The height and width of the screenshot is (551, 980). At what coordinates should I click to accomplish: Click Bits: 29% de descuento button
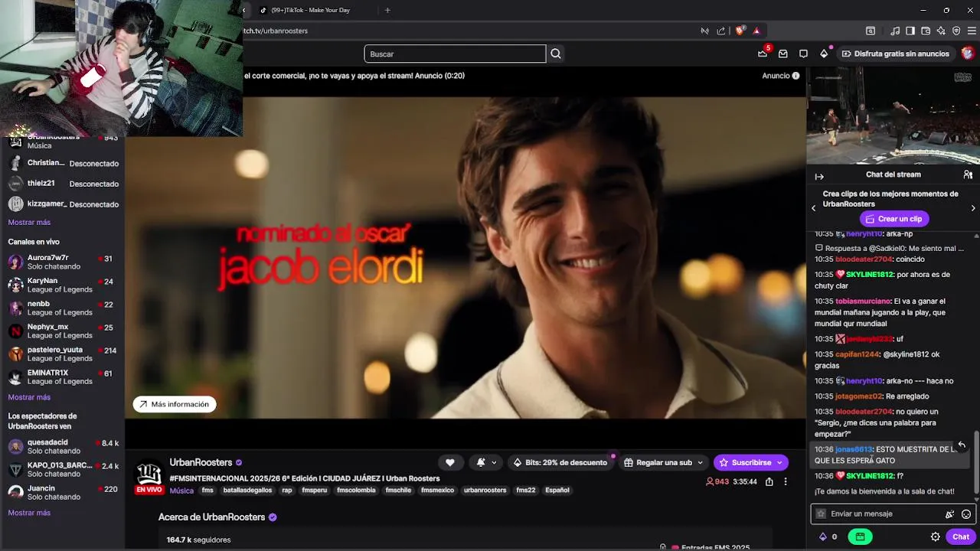560,462
